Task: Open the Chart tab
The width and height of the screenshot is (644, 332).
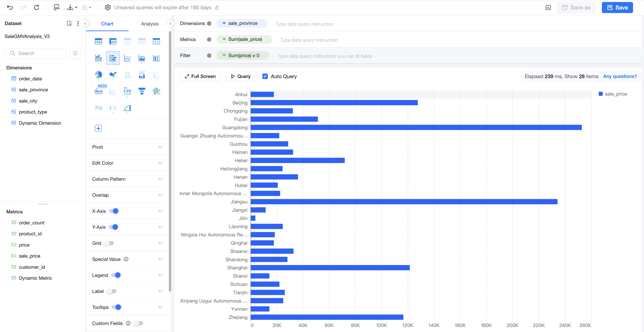Action: (x=107, y=24)
